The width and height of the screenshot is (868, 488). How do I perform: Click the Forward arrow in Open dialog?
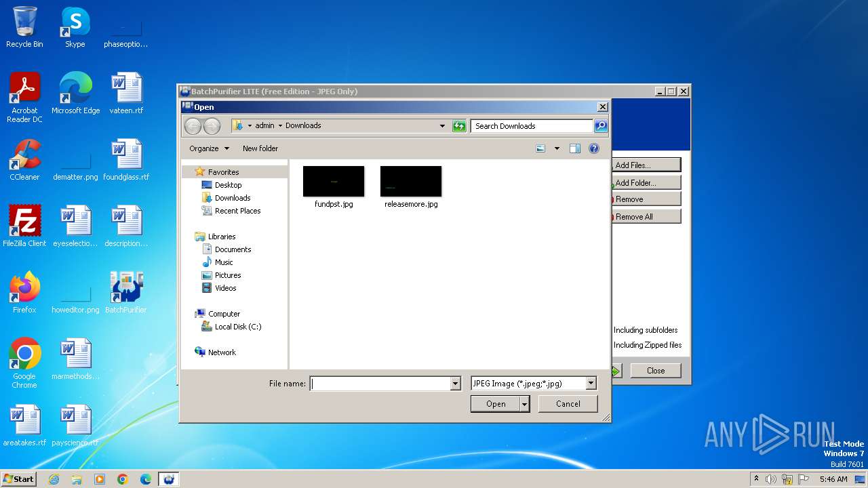coord(212,126)
